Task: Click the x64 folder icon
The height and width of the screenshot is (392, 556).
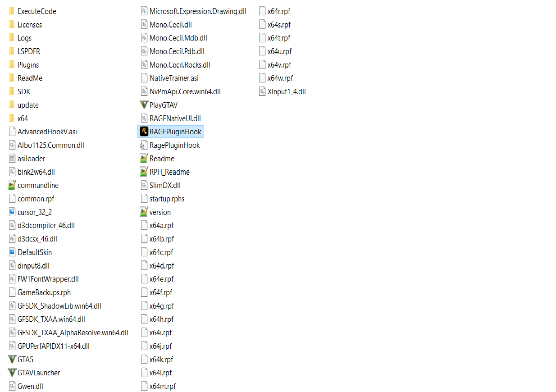Action: coord(12,119)
